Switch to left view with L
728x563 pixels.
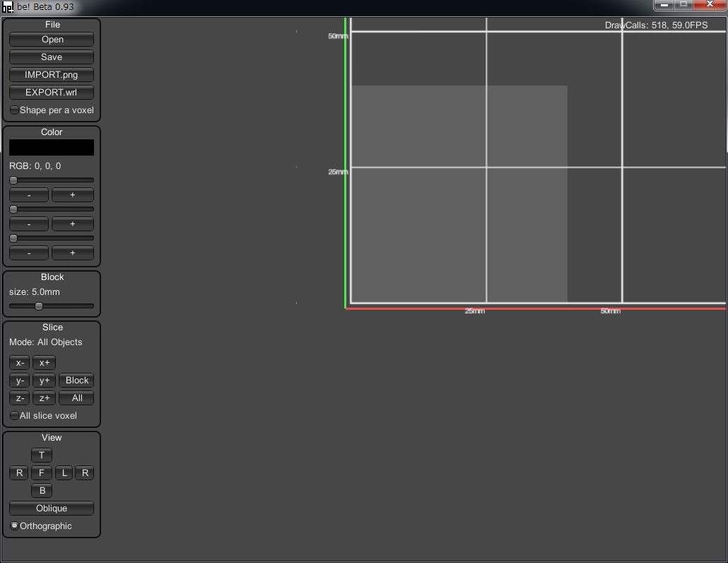64,473
